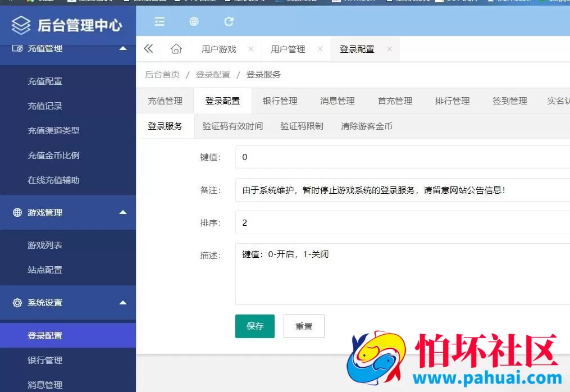570x392 pixels.
Task: Open the globe website icon in header
Action: pos(194,22)
